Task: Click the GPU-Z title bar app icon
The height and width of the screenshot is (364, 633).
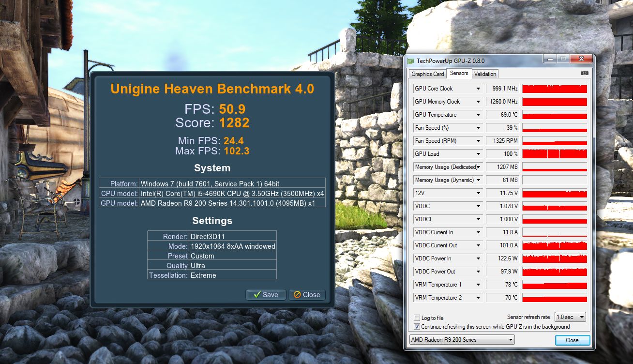Action: pos(411,61)
